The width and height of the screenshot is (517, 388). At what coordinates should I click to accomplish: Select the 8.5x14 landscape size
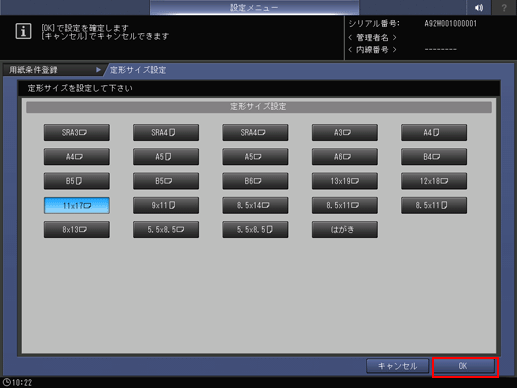[255, 205]
